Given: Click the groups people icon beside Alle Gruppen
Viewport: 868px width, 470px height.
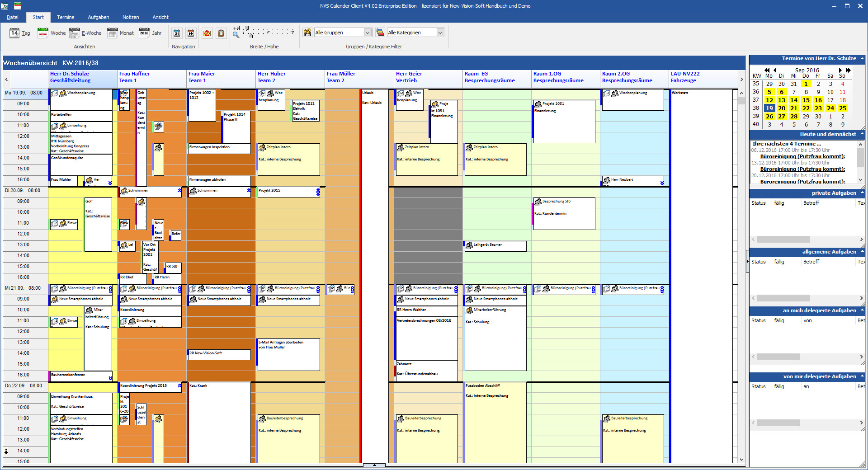Looking at the screenshot, I should (307, 33).
